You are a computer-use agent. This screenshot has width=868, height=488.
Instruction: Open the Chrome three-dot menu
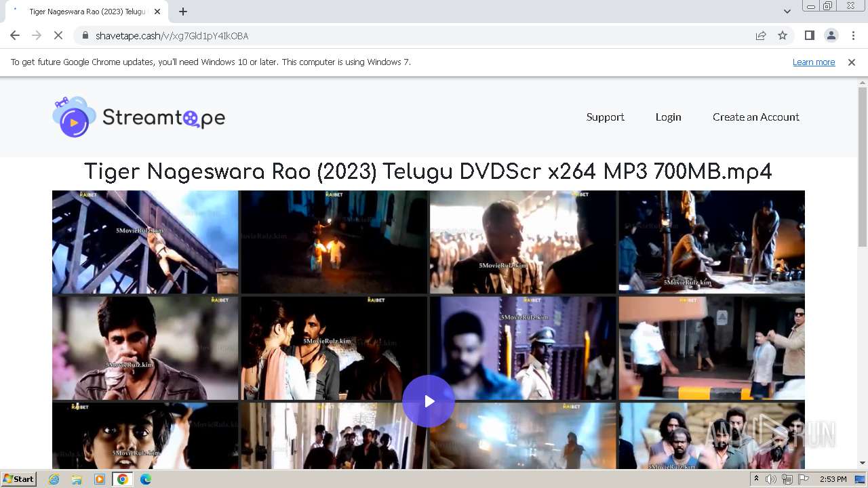pos(853,35)
